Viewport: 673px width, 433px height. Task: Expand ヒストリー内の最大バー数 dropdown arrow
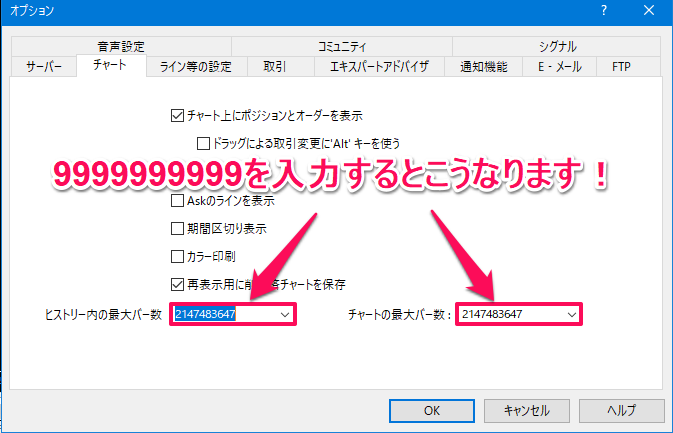tap(285, 315)
